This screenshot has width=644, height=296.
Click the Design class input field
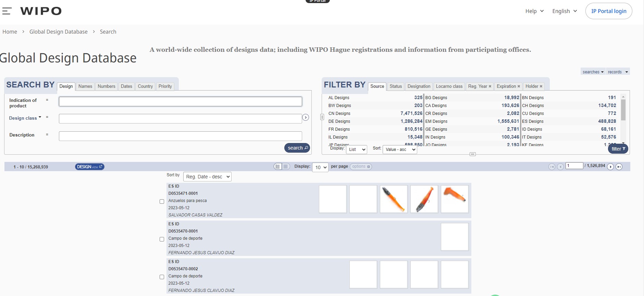pos(181,119)
